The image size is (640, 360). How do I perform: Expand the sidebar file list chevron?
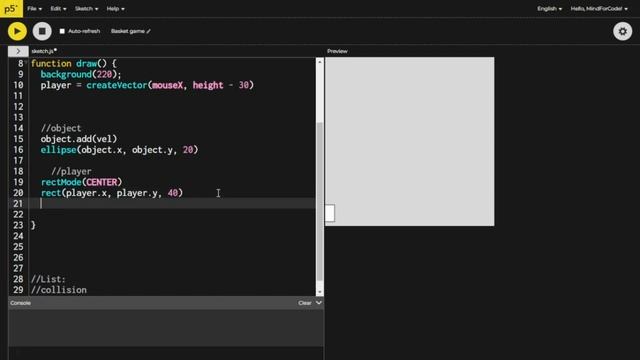pos(18,51)
